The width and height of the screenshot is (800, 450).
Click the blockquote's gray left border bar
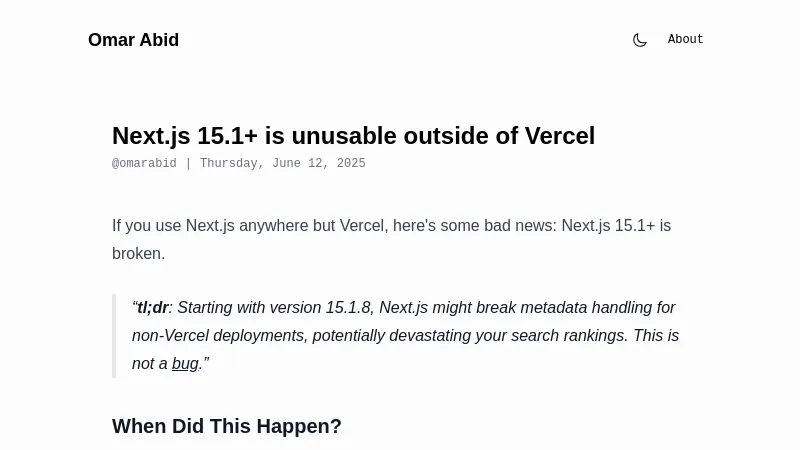tap(114, 336)
